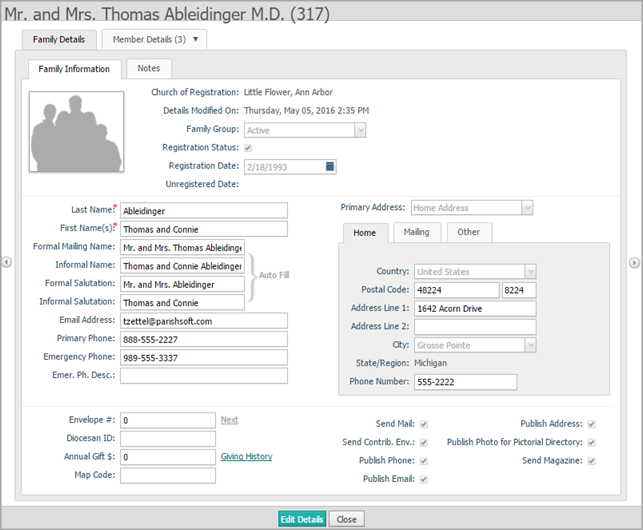Click into the Email Address field
643x530 pixels.
(x=203, y=321)
